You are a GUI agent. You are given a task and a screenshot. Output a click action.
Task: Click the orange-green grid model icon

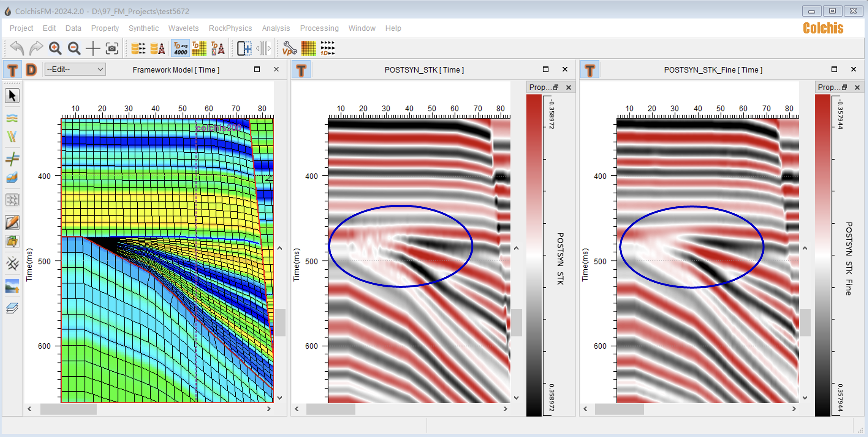click(x=308, y=48)
